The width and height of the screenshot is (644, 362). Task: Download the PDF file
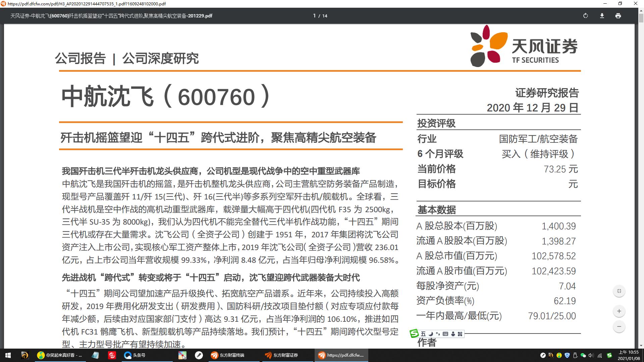coord(602,16)
